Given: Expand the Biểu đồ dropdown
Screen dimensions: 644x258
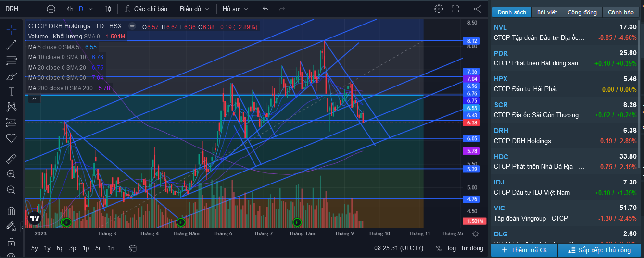Looking at the screenshot, I should [x=194, y=9].
